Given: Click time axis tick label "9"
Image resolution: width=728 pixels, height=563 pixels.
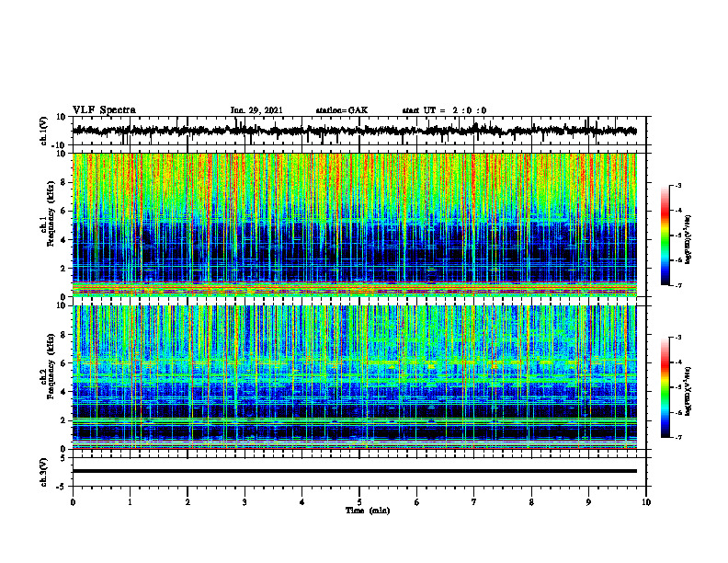Looking at the screenshot, I should tap(588, 502).
